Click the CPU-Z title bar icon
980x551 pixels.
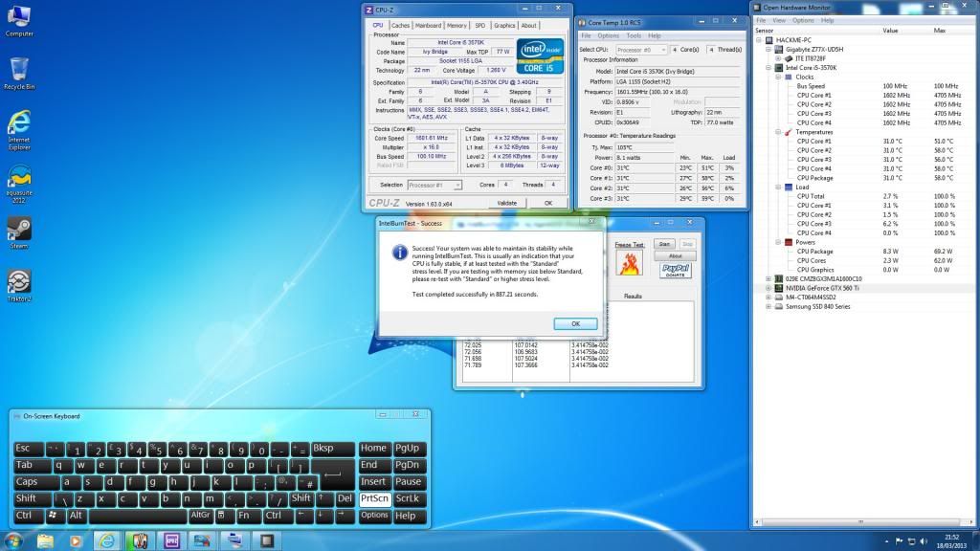tap(368, 10)
